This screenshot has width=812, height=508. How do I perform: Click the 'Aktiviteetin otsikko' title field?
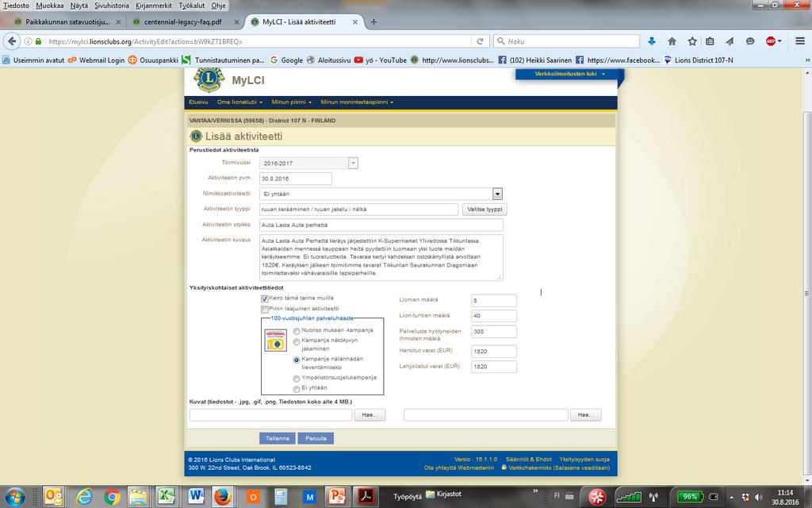(x=381, y=225)
